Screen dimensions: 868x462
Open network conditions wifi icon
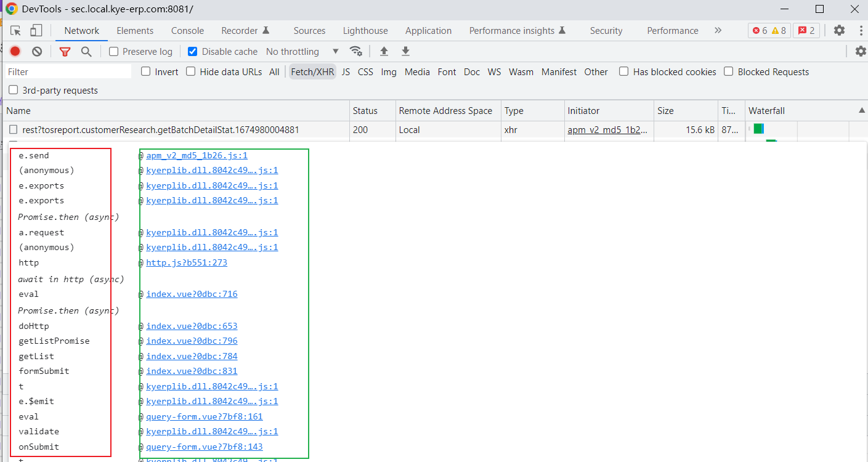[x=356, y=51]
